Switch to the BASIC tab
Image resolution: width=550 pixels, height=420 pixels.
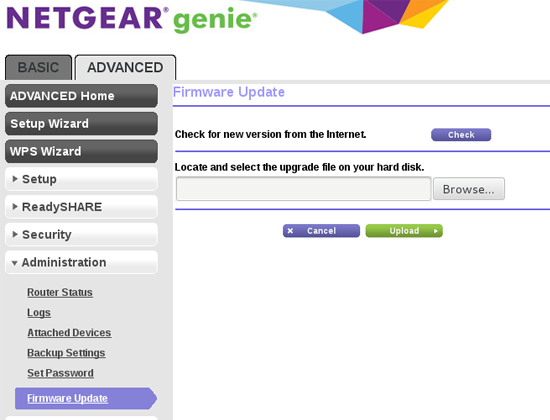(x=38, y=67)
